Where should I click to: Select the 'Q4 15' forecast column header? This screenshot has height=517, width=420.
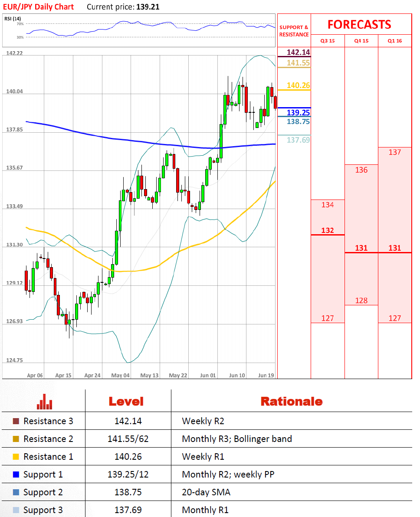(361, 41)
